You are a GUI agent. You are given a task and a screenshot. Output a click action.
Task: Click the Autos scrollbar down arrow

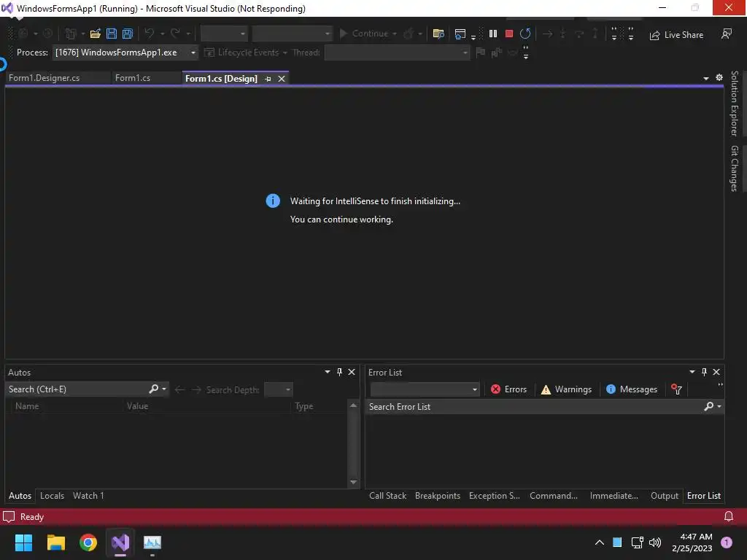353,482
